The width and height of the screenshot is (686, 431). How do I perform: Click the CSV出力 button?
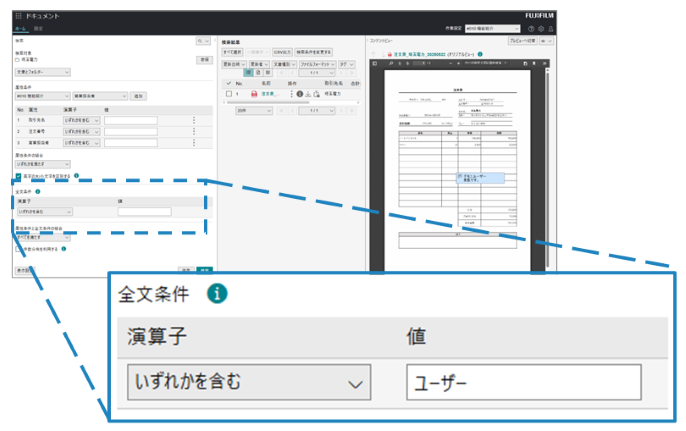tap(281, 50)
